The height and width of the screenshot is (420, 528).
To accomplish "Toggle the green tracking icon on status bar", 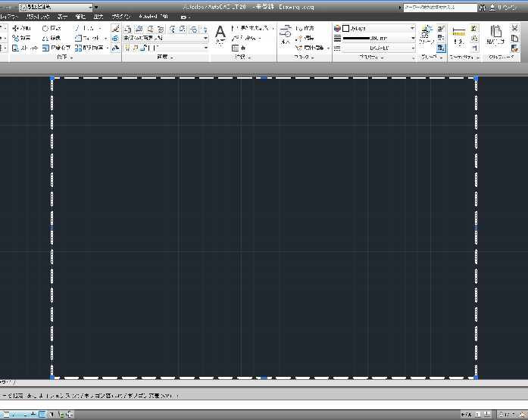I will point(61,414).
